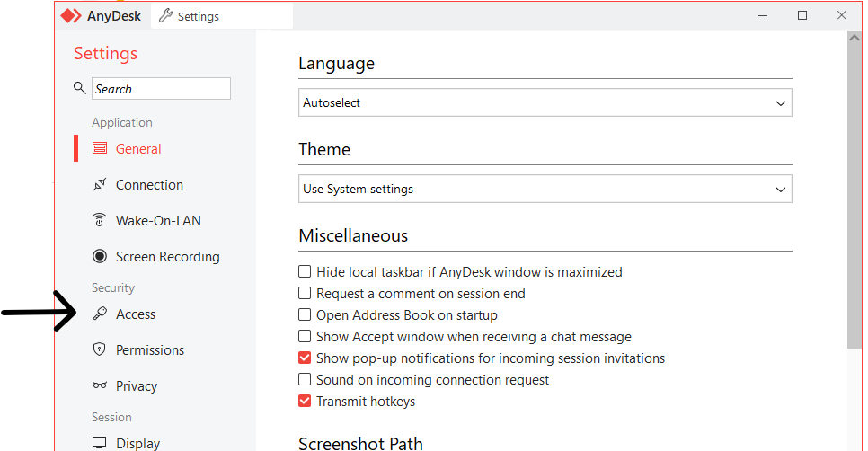Click the Wake-On-LAN signal icon
This screenshot has height=451, width=868.
point(99,220)
